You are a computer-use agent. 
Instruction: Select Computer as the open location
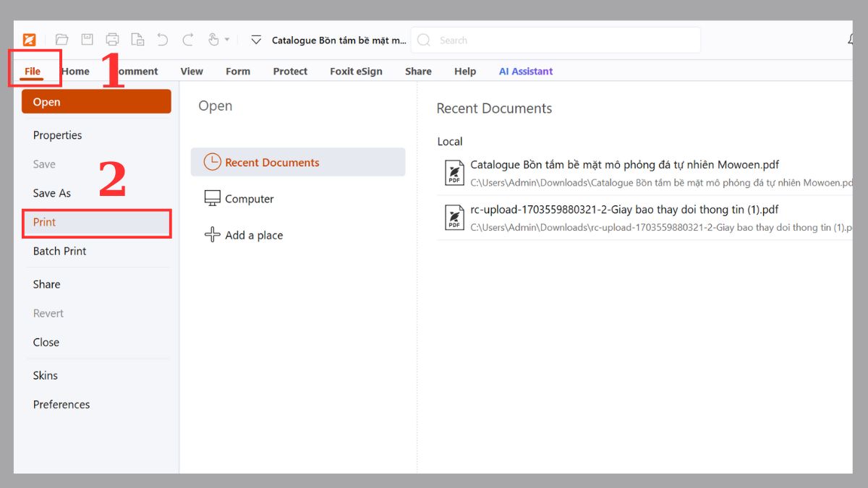pos(249,199)
